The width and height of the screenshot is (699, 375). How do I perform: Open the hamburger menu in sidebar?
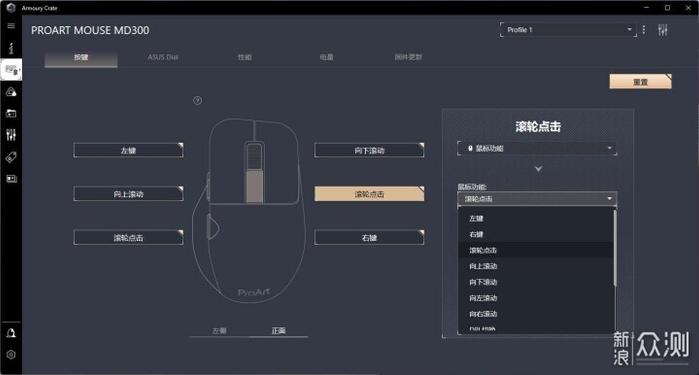11,26
